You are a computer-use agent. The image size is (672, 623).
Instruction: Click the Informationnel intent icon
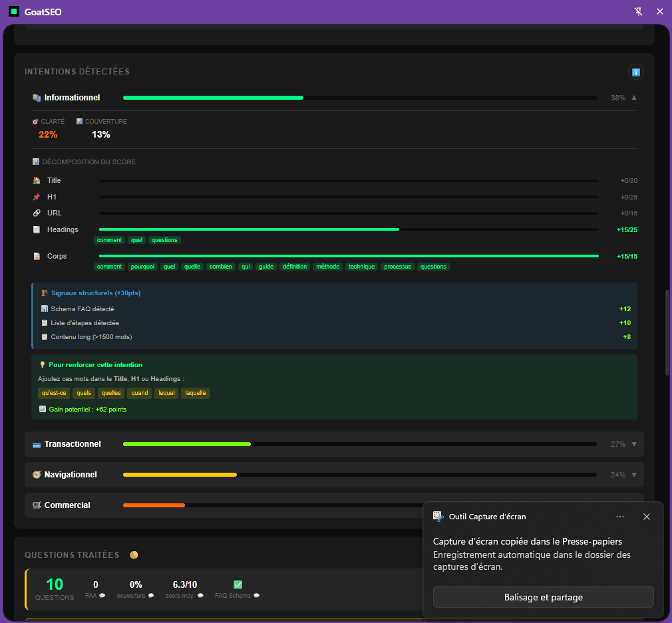coord(36,97)
